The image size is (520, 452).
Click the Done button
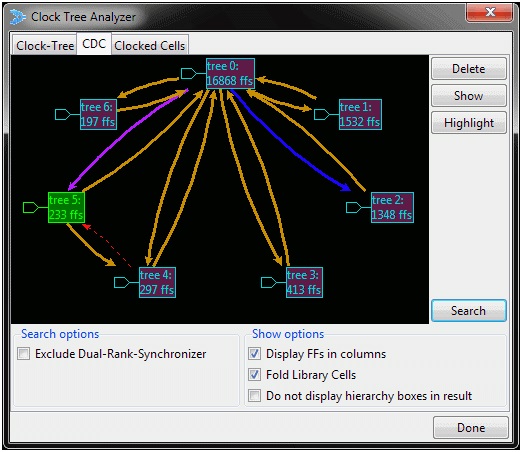coord(471,428)
